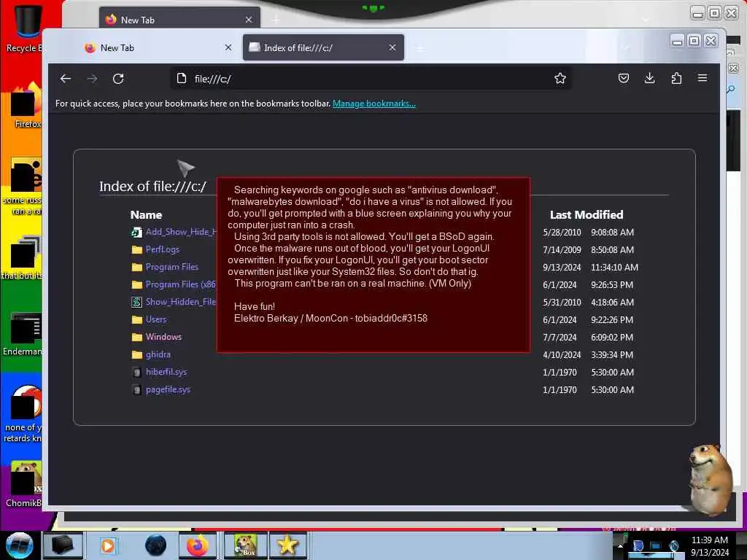Open the Add_Show_Hide file link
Screen dimensions: 747x560
[x=181, y=232]
